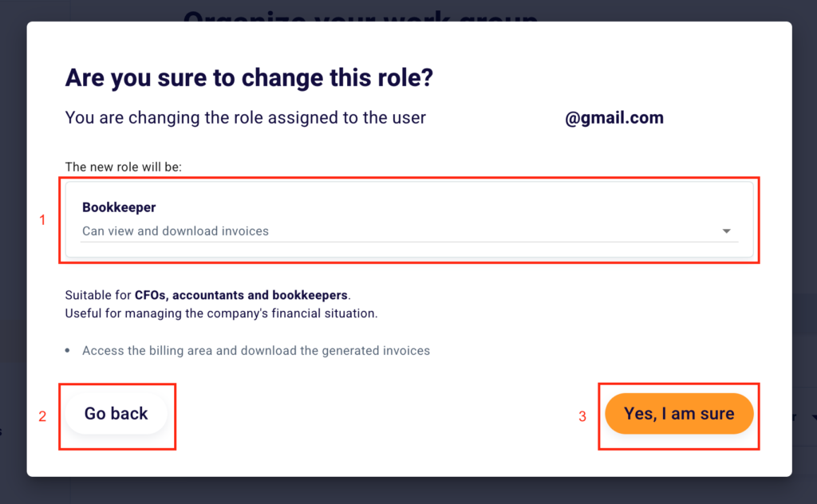This screenshot has height=504, width=817.
Task: Click the dropdown arrow in the role selector
Action: click(726, 231)
